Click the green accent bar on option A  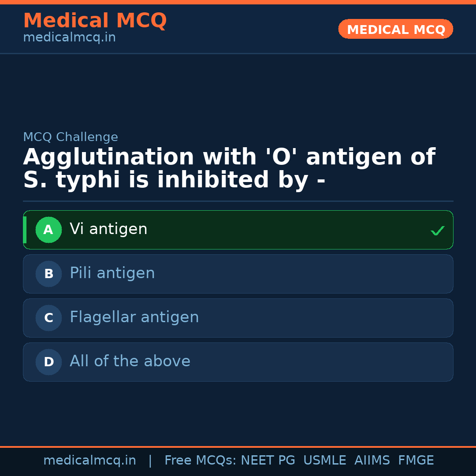coord(25,230)
